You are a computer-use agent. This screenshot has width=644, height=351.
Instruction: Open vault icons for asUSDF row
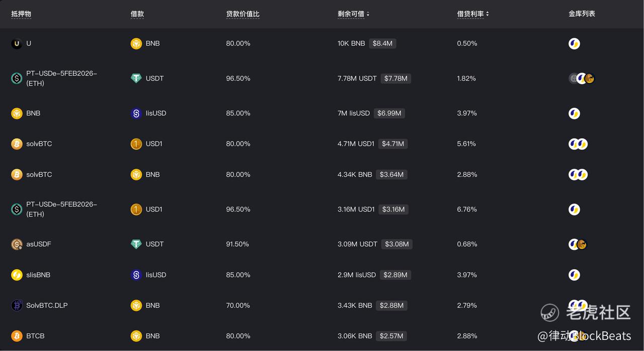pyautogui.click(x=578, y=244)
